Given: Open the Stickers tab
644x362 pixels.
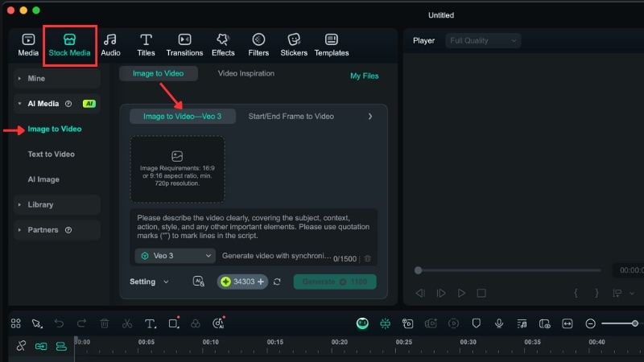Looking at the screenshot, I should 294,45.
